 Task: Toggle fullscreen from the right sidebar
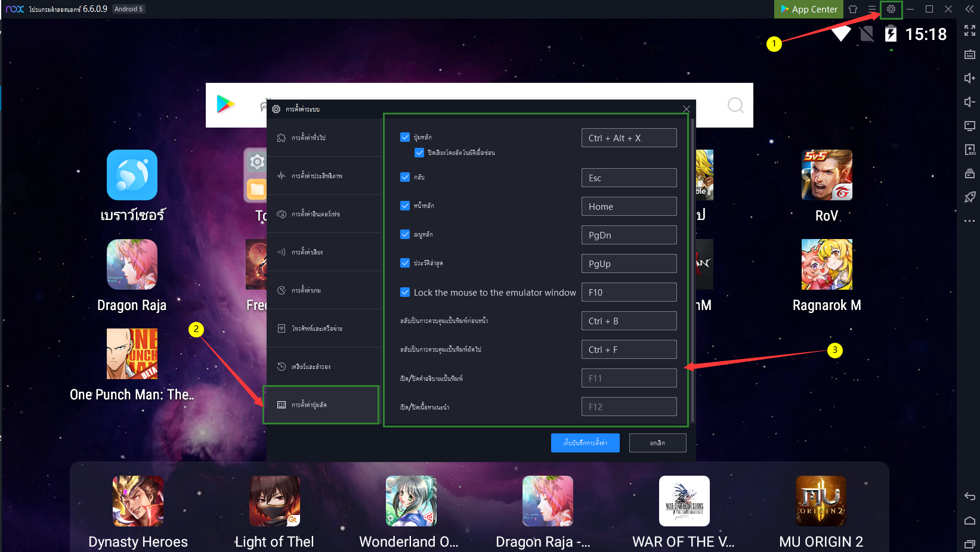pos(970,30)
